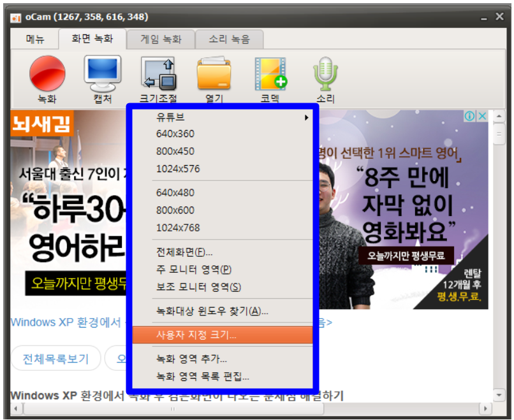Choose 녹화대상 윈도우 찾기(A)...
The width and height of the screenshot is (514, 420).
pyautogui.click(x=223, y=311)
